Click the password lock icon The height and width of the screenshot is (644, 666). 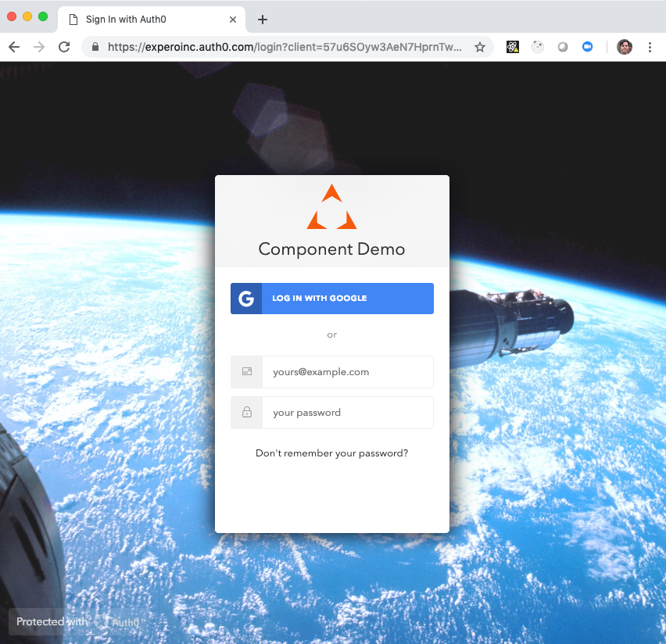(247, 412)
